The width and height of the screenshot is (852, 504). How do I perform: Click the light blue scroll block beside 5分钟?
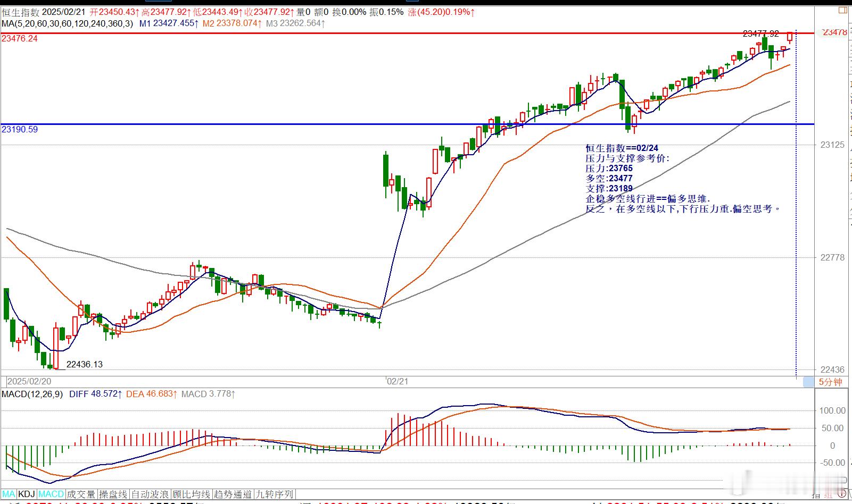click(x=809, y=382)
